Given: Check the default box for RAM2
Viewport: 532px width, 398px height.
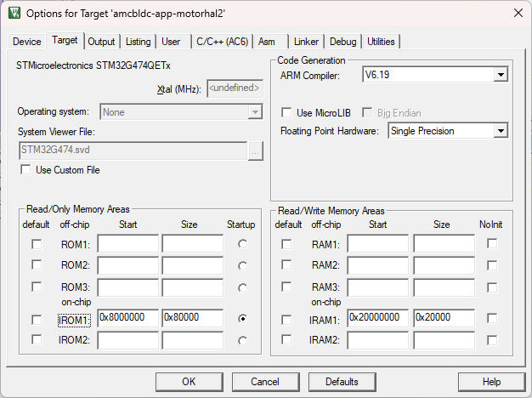Looking at the screenshot, I should point(286,264).
